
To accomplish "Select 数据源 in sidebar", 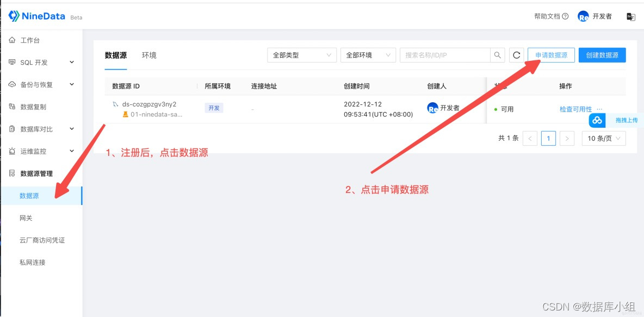I will pyautogui.click(x=41, y=196).
